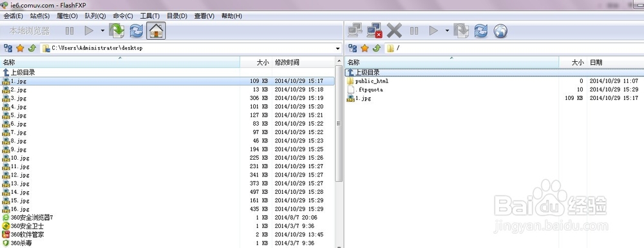Pause the local pane transfer

pyautogui.click(x=70, y=31)
